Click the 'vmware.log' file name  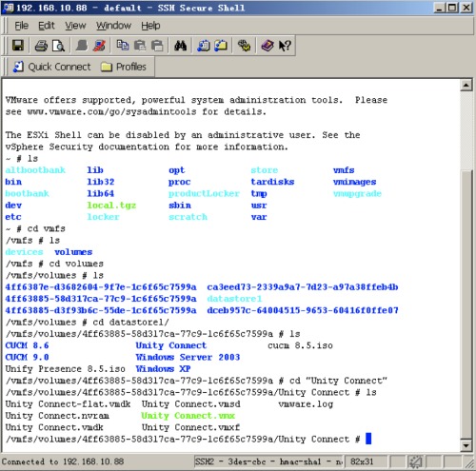click(306, 404)
